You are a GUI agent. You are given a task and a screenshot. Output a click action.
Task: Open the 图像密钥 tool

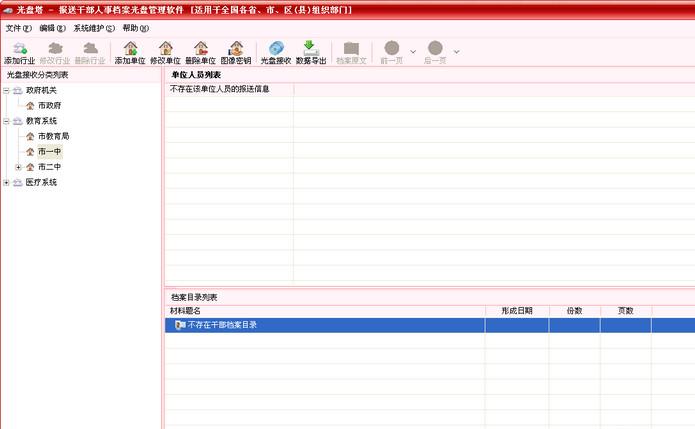point(236,53)
